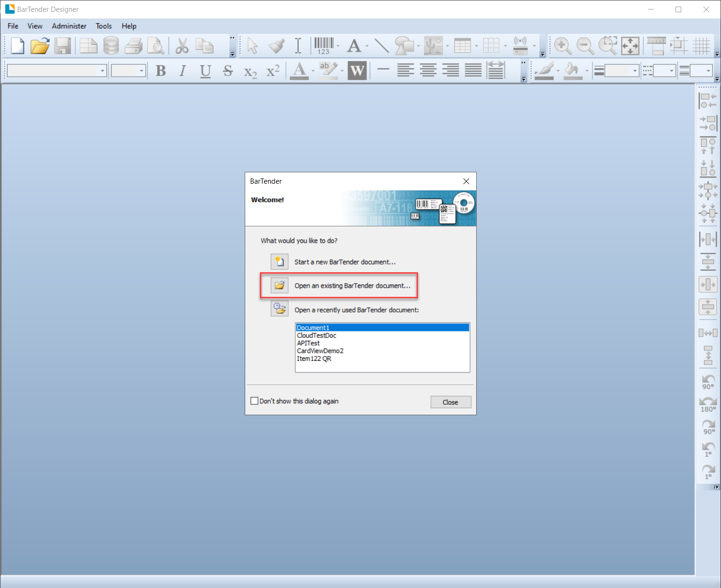Toggle Italic formatting button
Image resolution: width=721 pixels, height=588 pixels.
pos(182,71)
